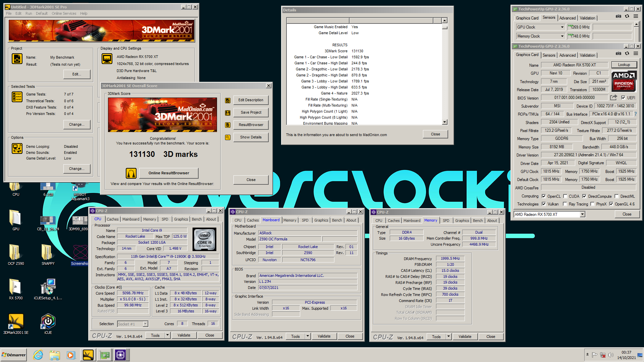
Task: Click the Edit... button in Project section
Action: click(77, 74)
